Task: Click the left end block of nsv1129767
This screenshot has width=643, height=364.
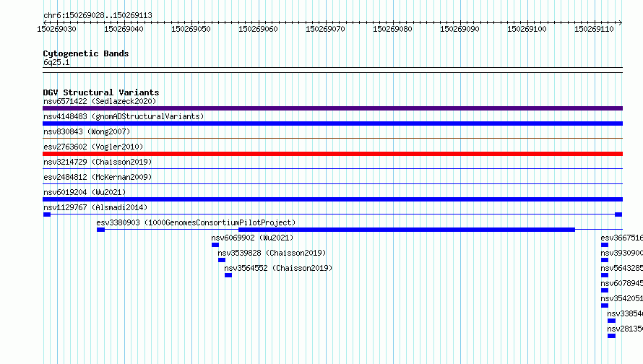Action: point(47,214)
